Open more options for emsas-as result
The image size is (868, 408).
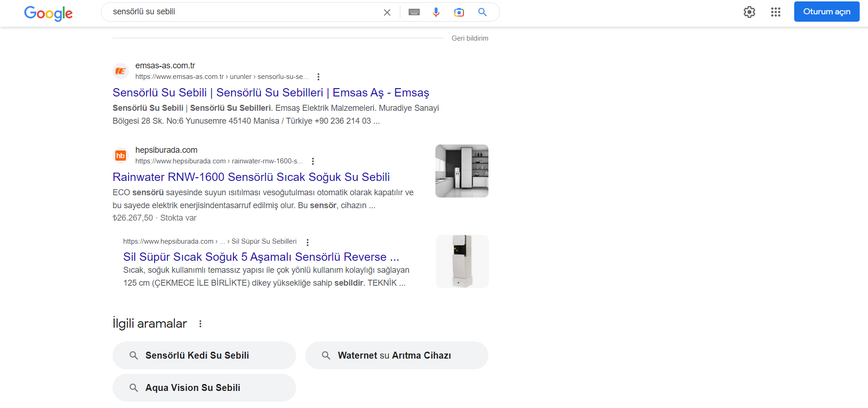pos(318,77)
